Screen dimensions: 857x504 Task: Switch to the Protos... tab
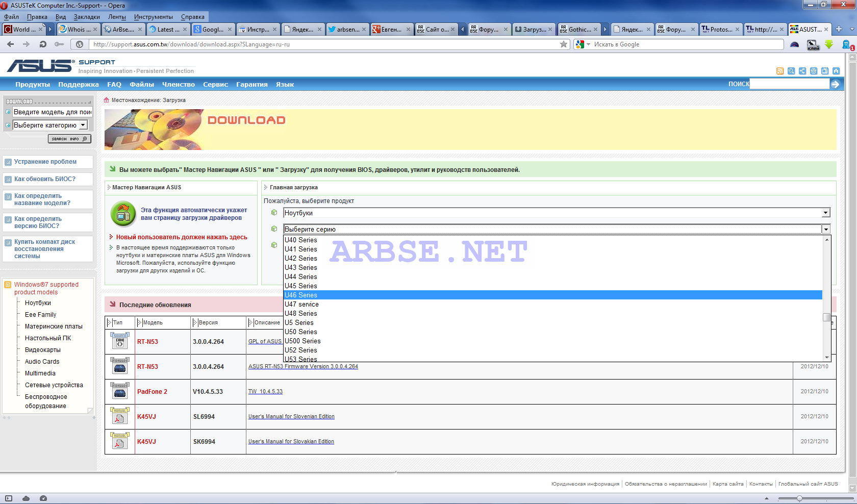pyautogui.click(x=721, y=29)
